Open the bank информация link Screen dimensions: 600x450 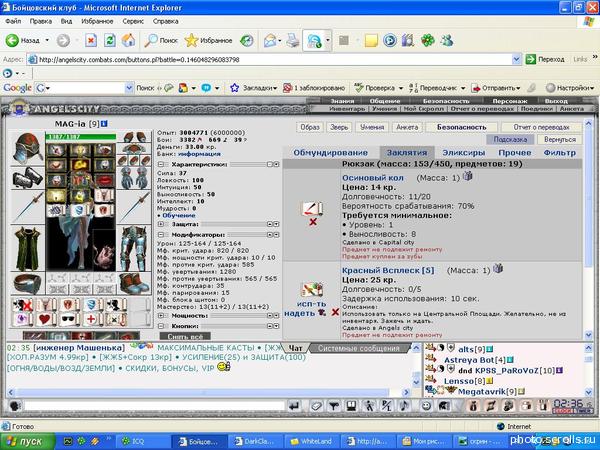199,153
